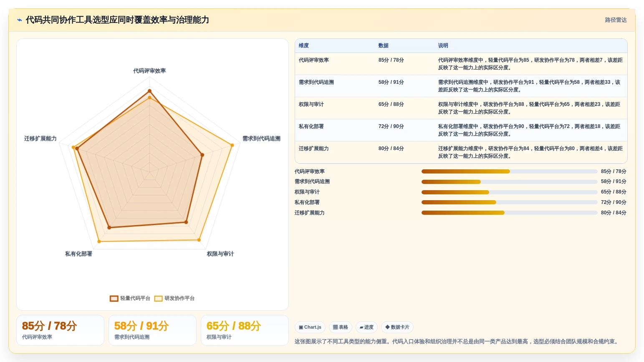Click table value 65分 / 88分

pyautogui.click(x=391, y=104)
